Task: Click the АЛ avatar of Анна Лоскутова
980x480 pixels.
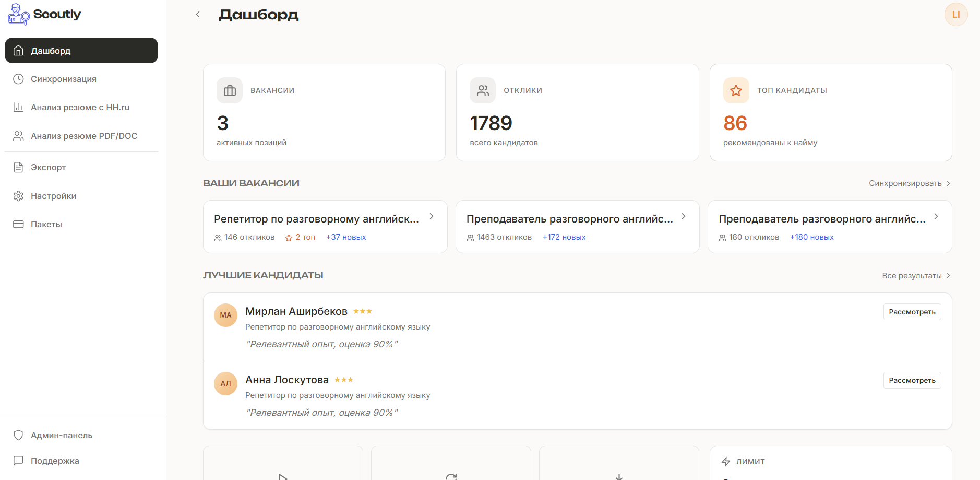Action: (x=225, y=384)
